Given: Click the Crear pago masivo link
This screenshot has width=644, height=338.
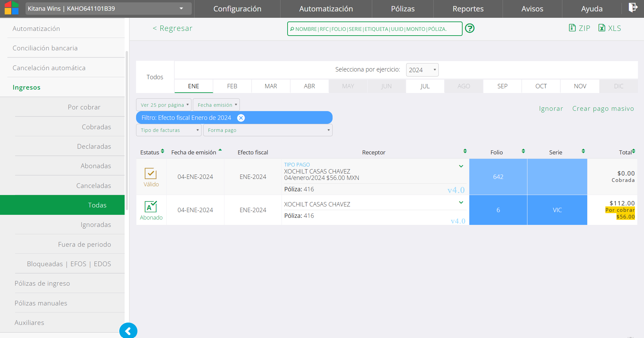Looking at the screenshot, I should point(603,108).
